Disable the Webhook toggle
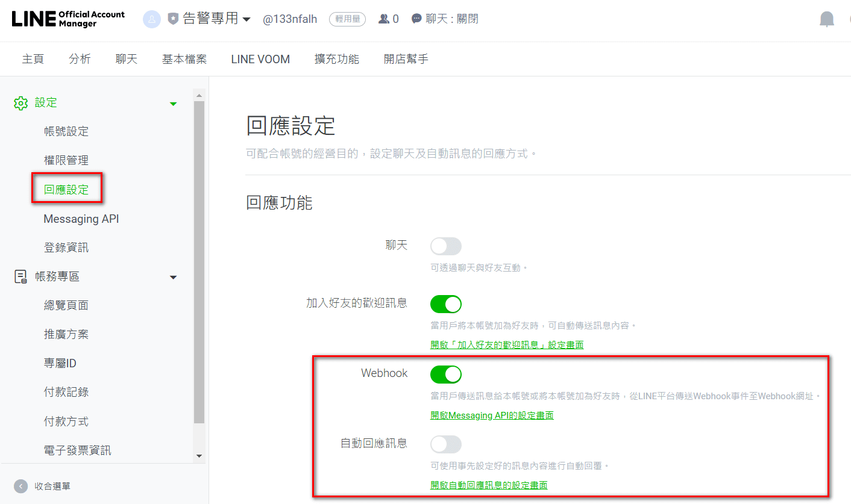Screen dimensions: 851x504 pos(445,375)
